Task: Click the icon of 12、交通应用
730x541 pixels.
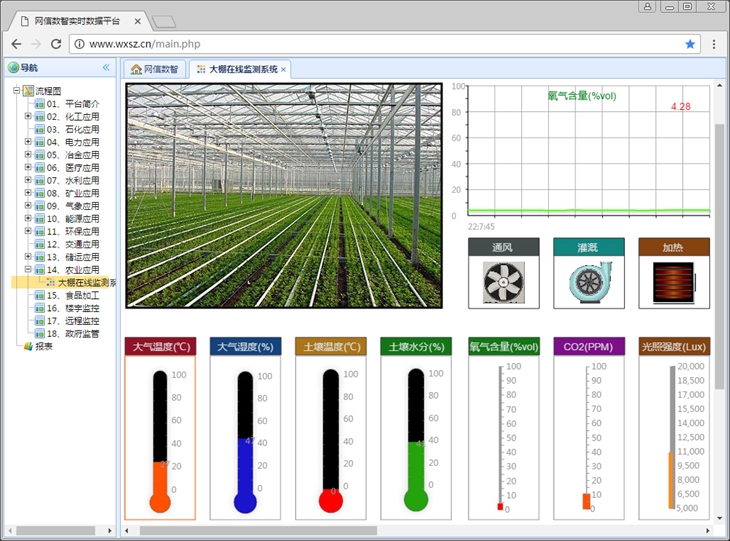Action: coord(40,244)
